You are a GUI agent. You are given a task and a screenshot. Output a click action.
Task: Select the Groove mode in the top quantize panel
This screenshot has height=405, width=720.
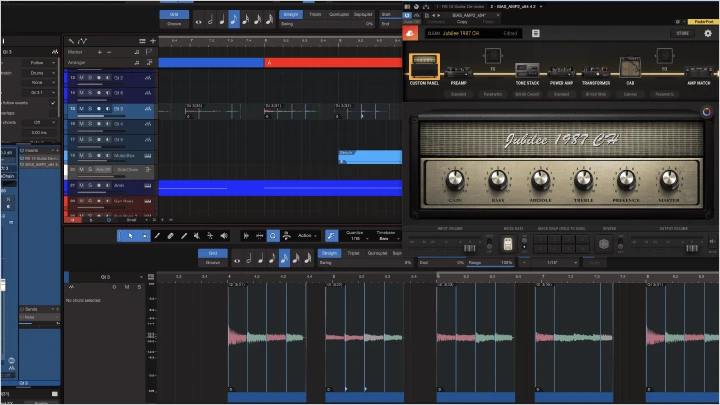(x=174, y=24)
